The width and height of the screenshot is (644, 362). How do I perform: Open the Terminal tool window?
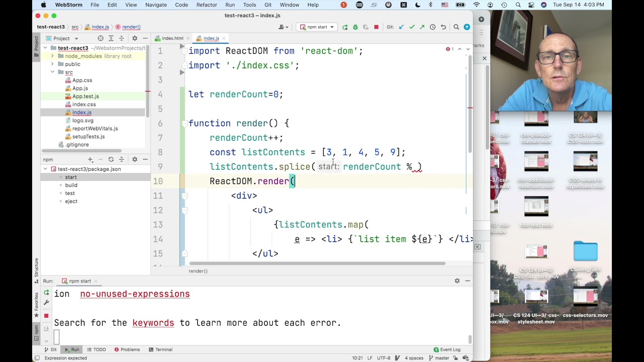pos(160,349)
